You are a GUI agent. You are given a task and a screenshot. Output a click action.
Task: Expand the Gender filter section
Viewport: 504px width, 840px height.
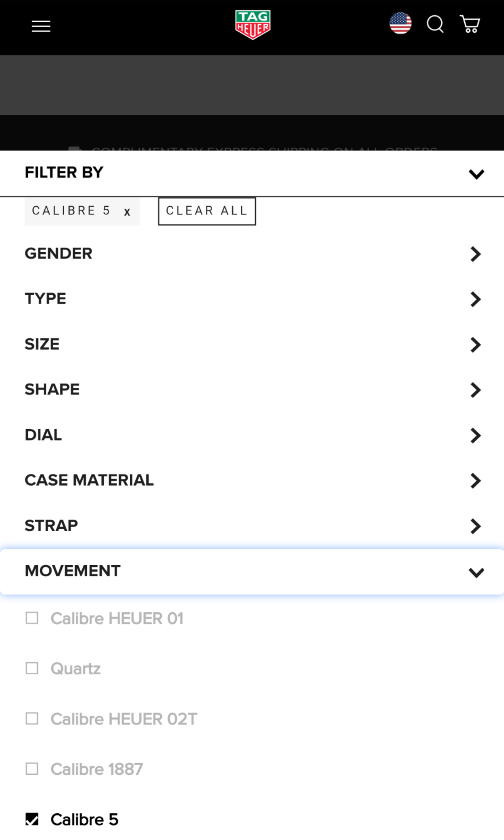[x=475, y=254]
